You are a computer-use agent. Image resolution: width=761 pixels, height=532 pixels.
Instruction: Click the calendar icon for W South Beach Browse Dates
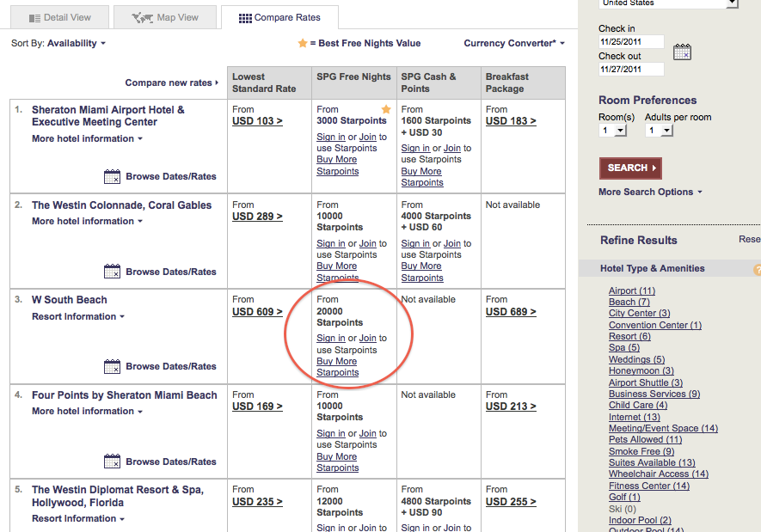pyautogui.click(x=112, y=367)
